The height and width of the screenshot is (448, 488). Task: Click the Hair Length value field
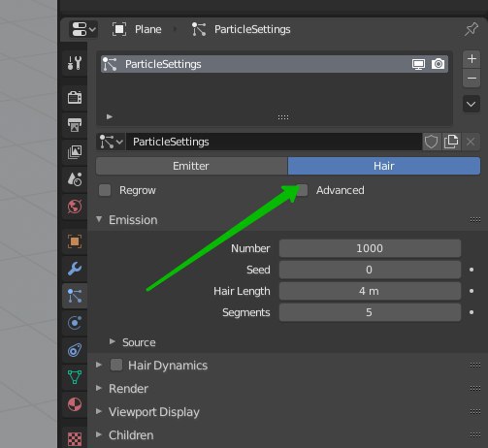click(x=370, y=291)
